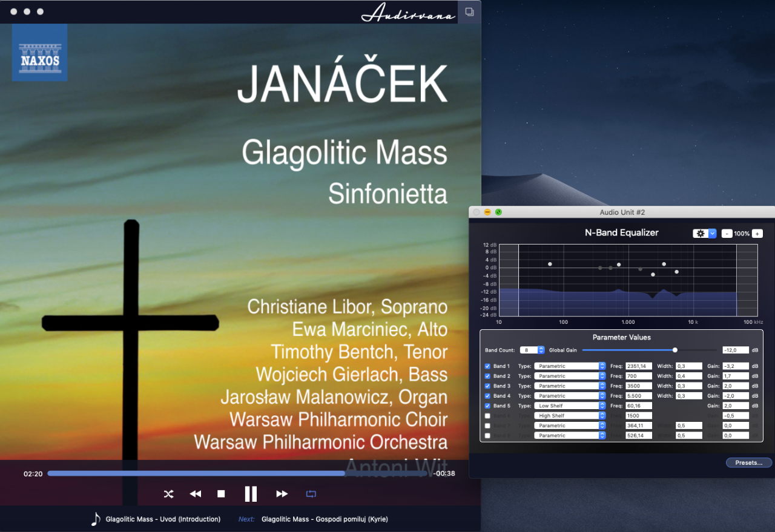The image size is (775, 532).
Task: Open the equalizer gear settings menu
Action: tap(704, 234)
